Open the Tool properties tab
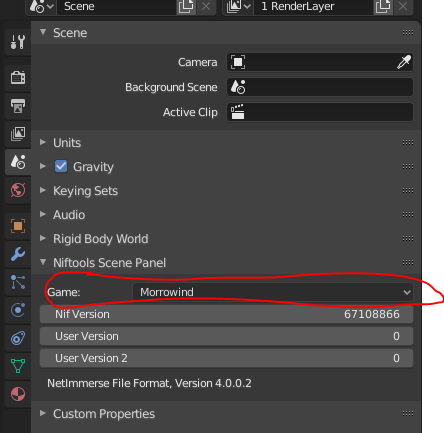The height and width of the screenshot is (433, 444). [x=18, y=42]
